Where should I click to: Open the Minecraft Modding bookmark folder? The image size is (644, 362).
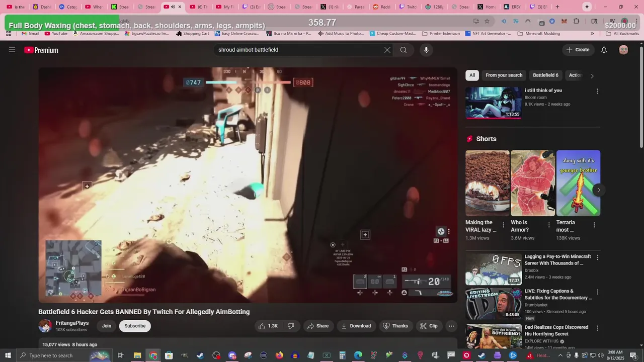[x=538, y=33]
